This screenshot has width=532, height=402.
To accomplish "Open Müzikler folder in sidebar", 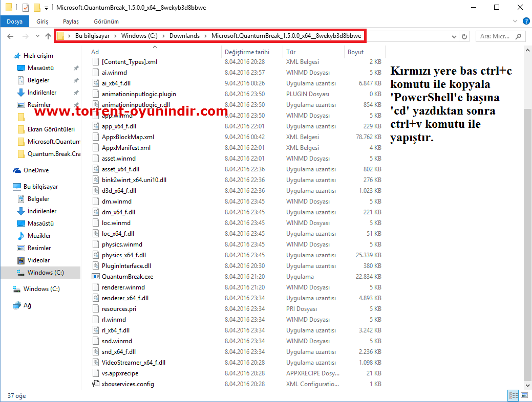I will tap(39, 236).
